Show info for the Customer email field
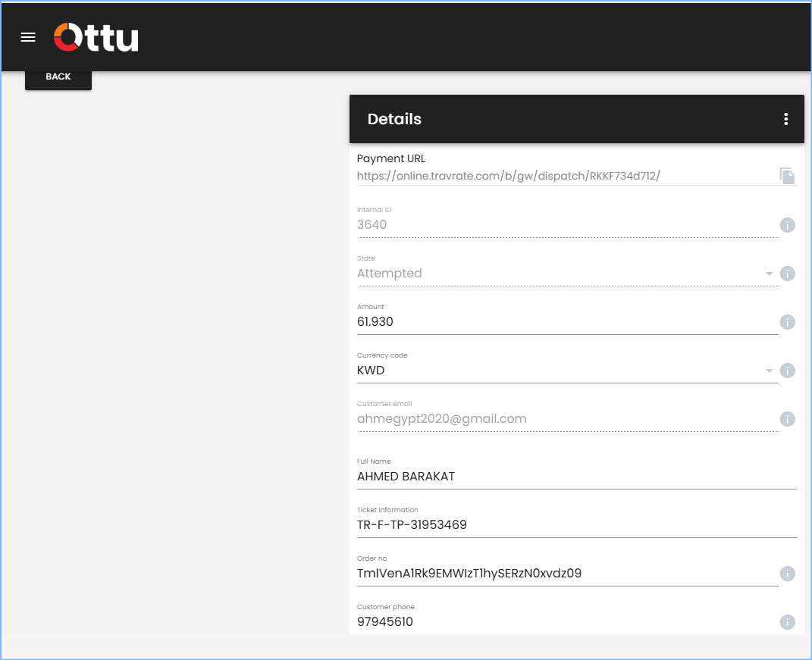The height and width of the screenshot is (660, 812). tap(787, 419)
